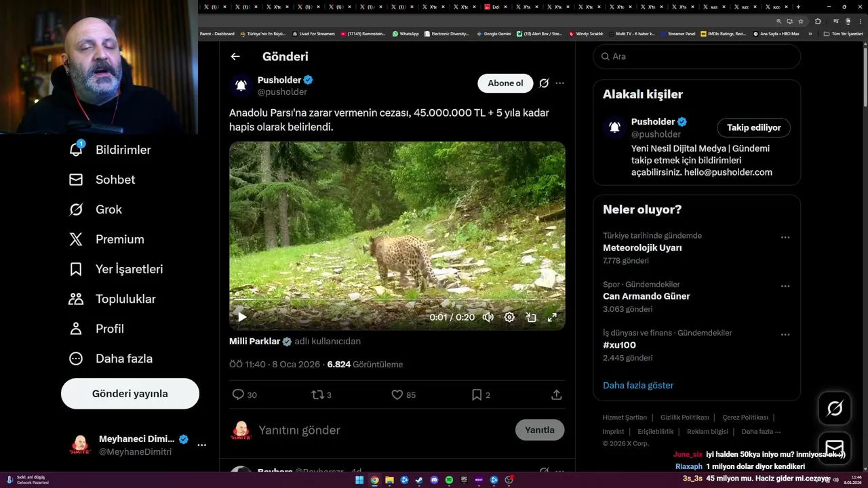Seek on the video progress bar
This screenshot has width=868, height=488.
[x=397, y=300]
